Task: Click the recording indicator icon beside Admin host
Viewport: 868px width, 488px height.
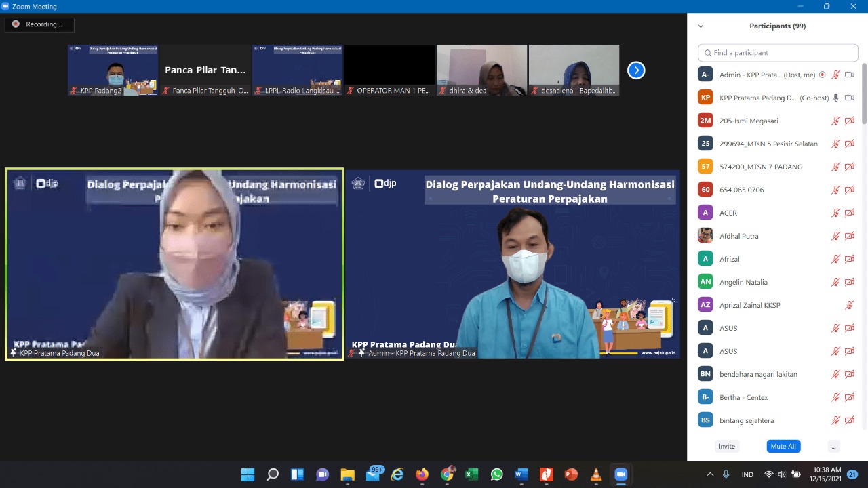Action: (x=823, y=75)
